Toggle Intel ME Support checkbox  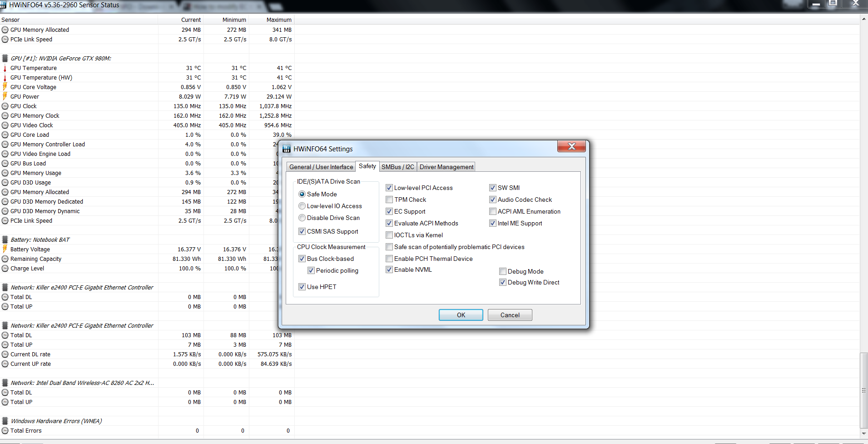click(493, 223)
